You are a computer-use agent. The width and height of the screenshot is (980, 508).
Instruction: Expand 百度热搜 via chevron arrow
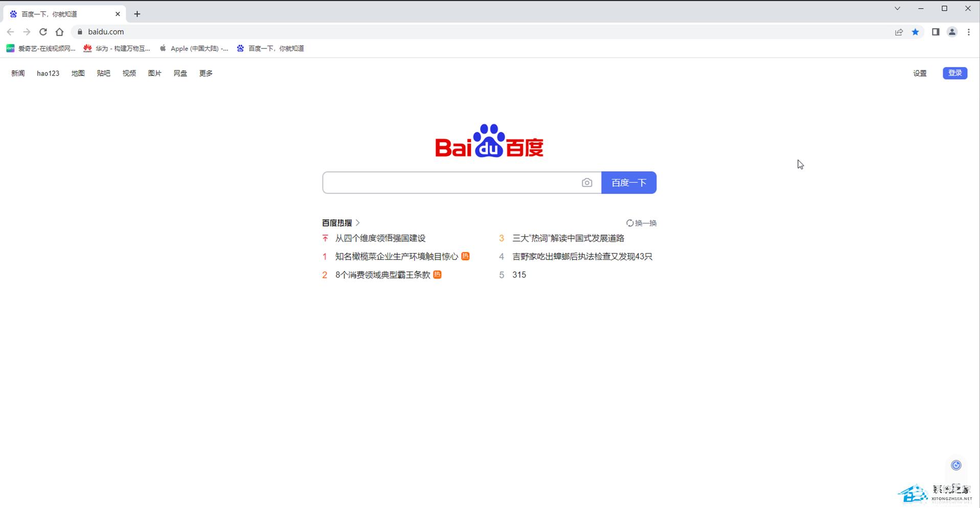pos(358,223)
